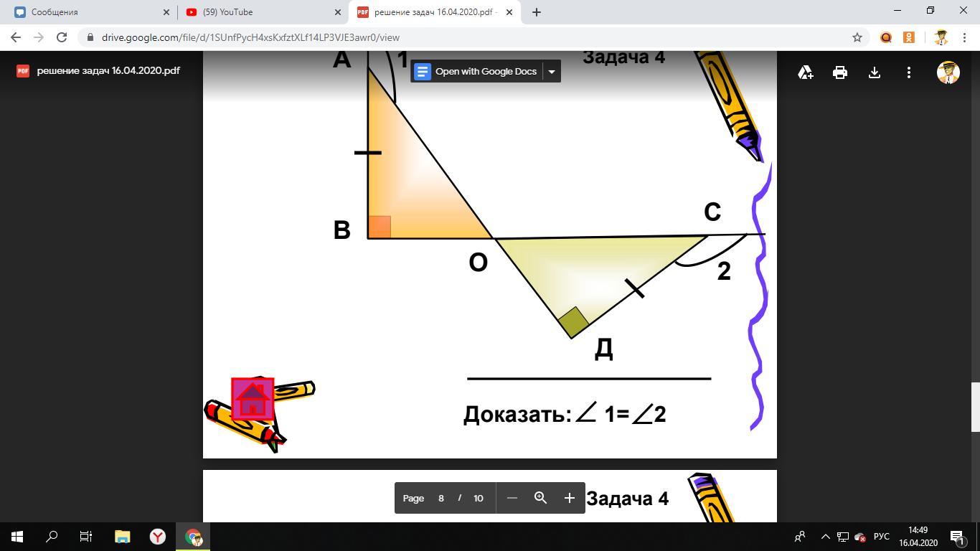This screenshot has height=551, width=980.
Task: Open with Google Docs
Action: [x=476, y=71]
